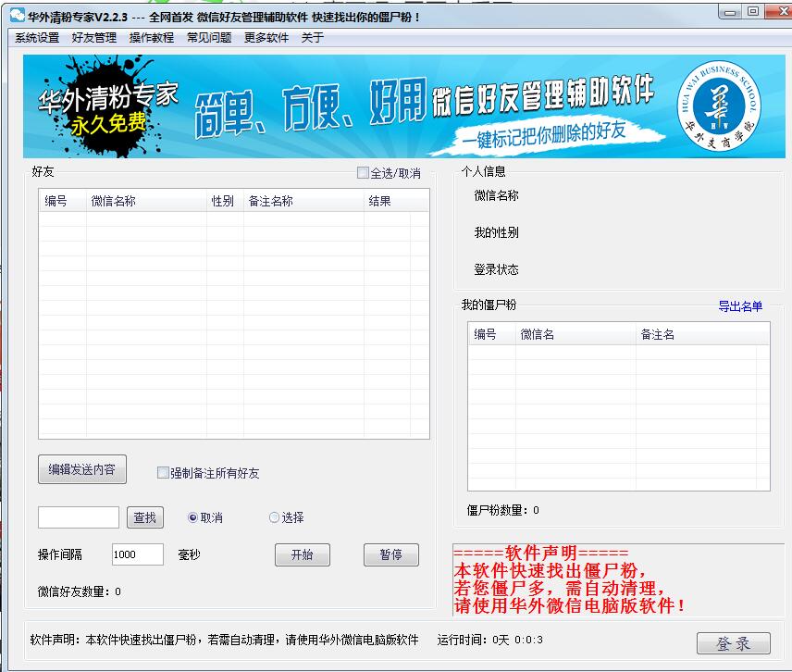Image resolution: width=792 pixels, height=672 pixels.
Task: Open the 好友管理 menu
Action: (x=94, y=37)
